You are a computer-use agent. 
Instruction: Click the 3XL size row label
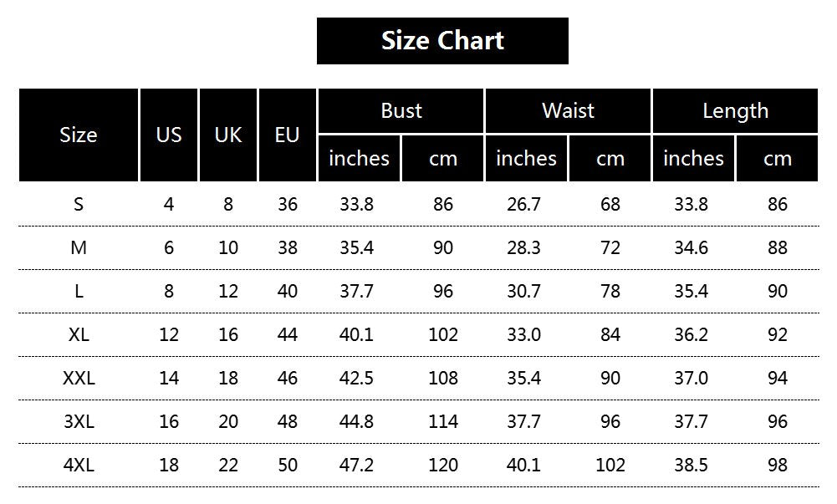tap(79, 421)
